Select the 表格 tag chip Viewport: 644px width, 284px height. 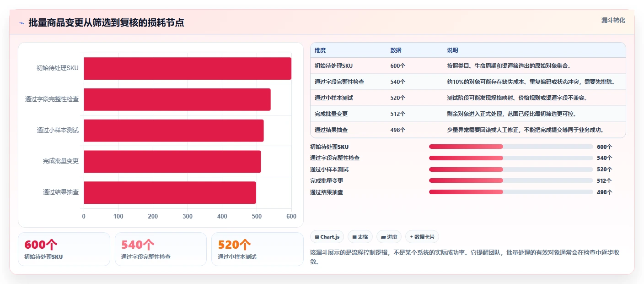pos(360,237)
